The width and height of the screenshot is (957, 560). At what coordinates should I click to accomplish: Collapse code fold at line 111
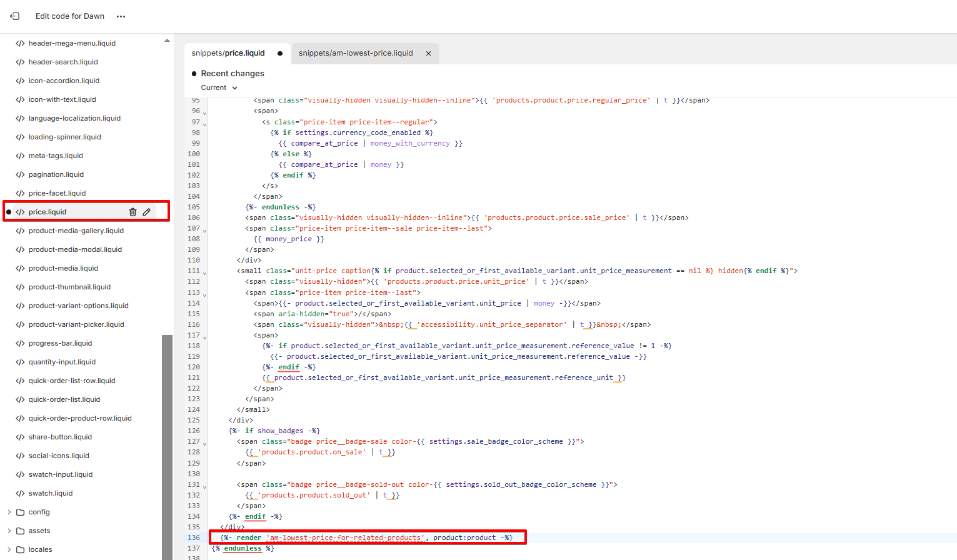pyautogui.click(x=204, y=273)
